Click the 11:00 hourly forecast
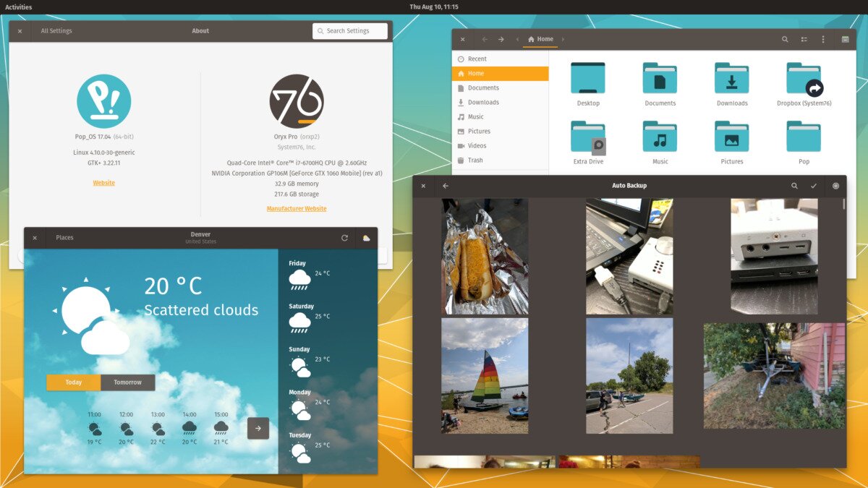 pos(95,428)
